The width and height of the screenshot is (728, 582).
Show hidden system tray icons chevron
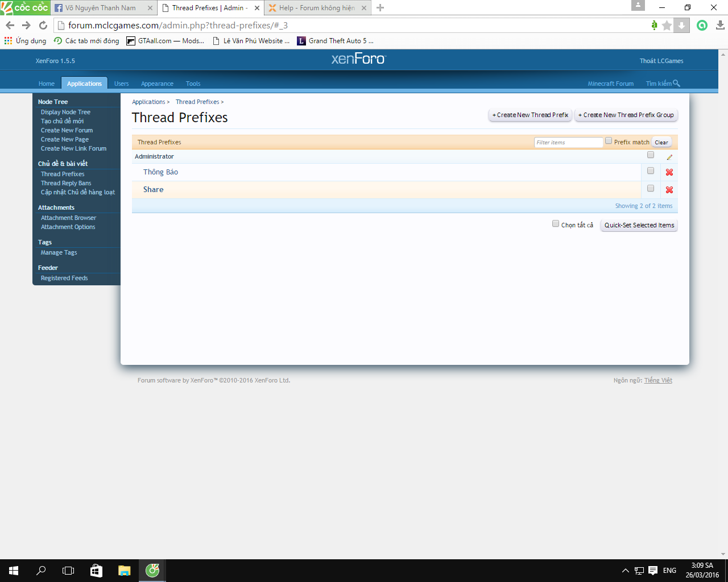[x=626, y=571]
